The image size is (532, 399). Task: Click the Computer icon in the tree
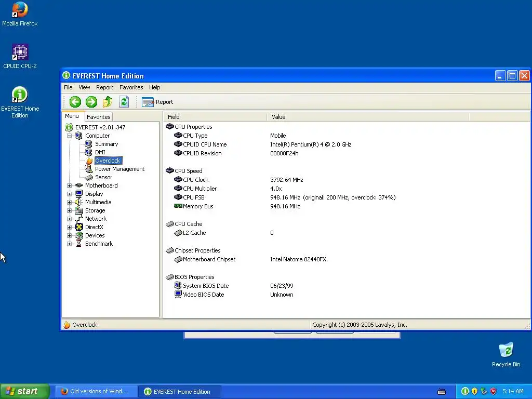point(79,136)
